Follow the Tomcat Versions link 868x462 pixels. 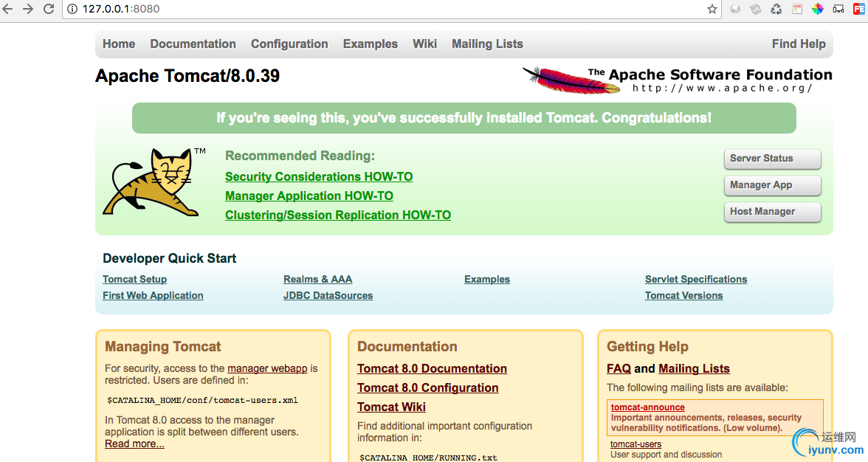coord(683,295)
